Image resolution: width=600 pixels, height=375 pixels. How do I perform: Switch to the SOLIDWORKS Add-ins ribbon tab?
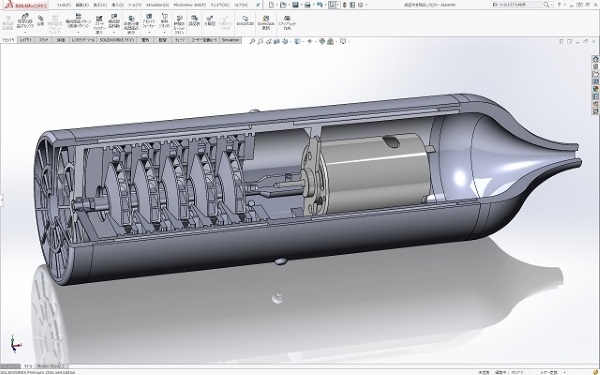click(x=116, y=40)
